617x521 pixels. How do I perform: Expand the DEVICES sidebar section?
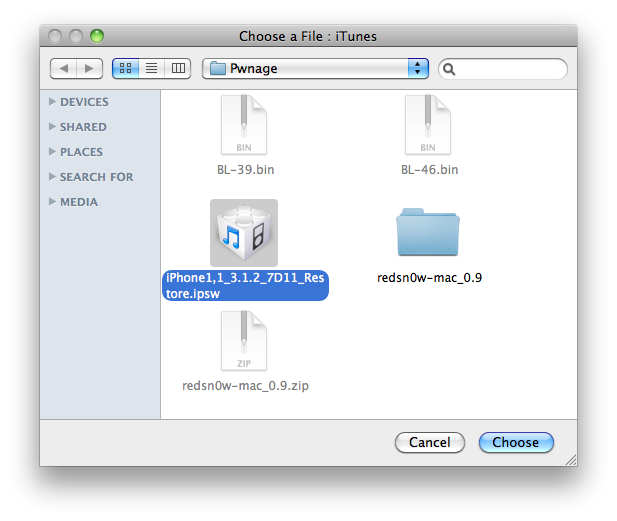click(52, 102)
